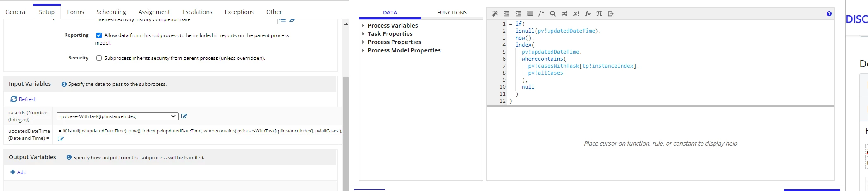The image size is (868, 191).
Task: Click the fx function icon
Action: tap(587, 14)
